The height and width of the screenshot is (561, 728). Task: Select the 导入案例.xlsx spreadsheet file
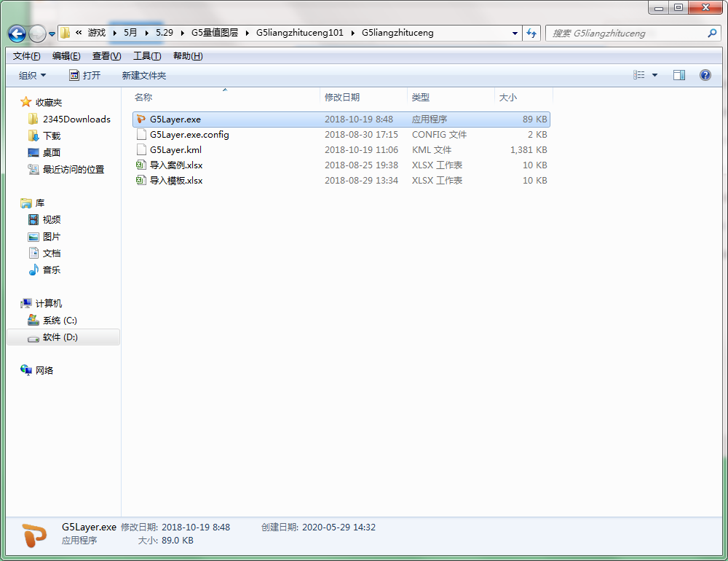pos(175,165)
